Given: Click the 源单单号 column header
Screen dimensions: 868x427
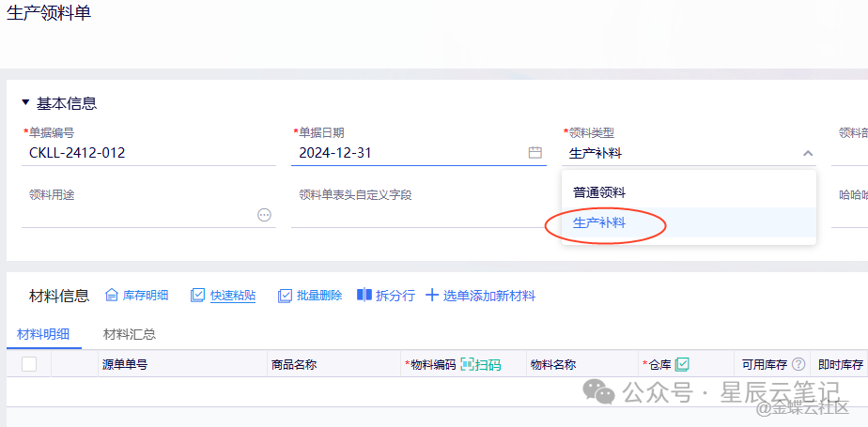Looking at the screenshot, I should point(125,364).
